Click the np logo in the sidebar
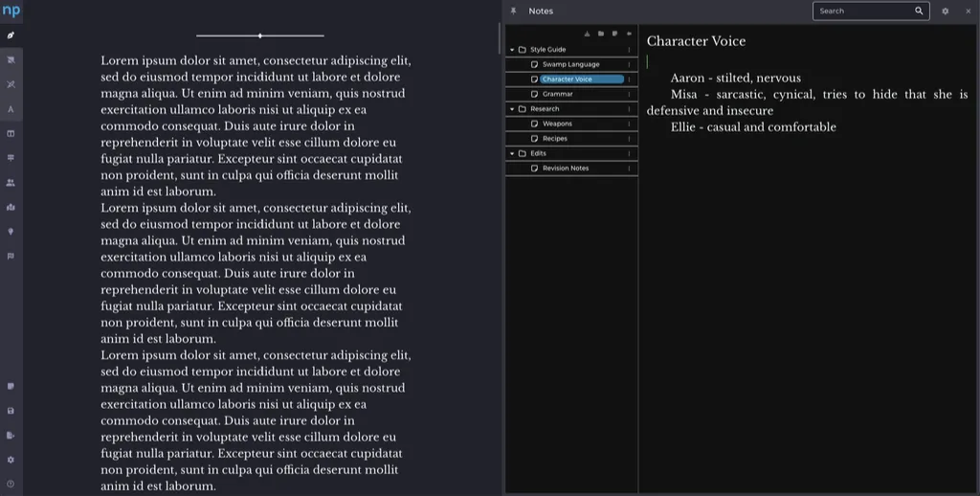Screen dimensions: 980x496 coord(11,11)
